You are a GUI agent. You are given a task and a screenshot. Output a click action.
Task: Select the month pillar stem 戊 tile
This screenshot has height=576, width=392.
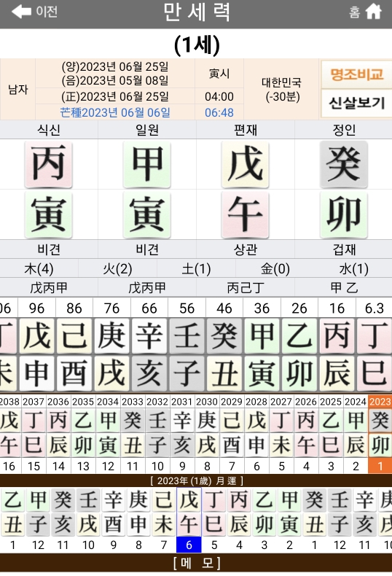coord(246,164)
